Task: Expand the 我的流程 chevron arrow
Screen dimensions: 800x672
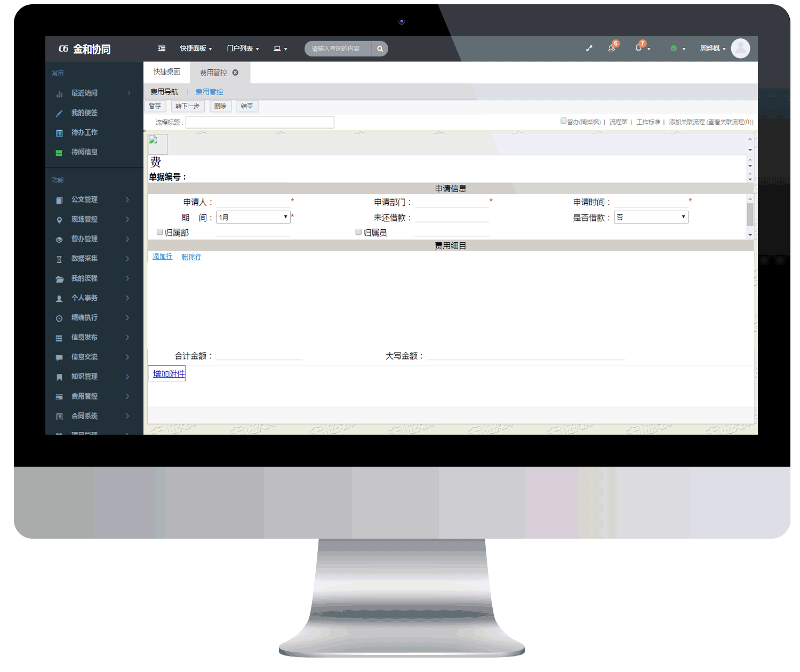Action: [127, 278]
